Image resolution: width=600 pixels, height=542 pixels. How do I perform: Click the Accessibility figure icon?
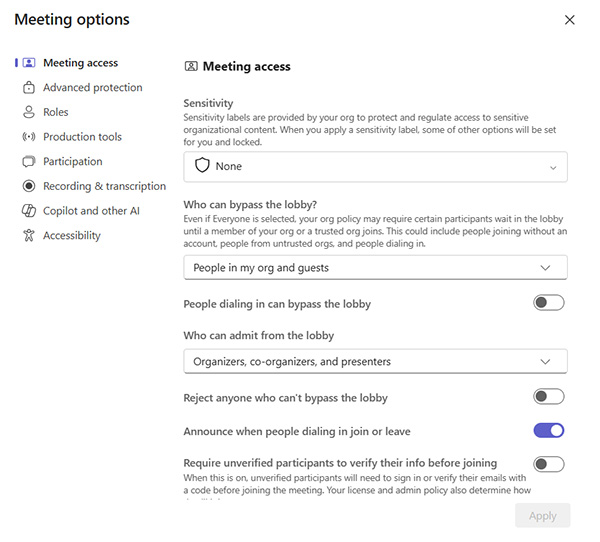29,235
